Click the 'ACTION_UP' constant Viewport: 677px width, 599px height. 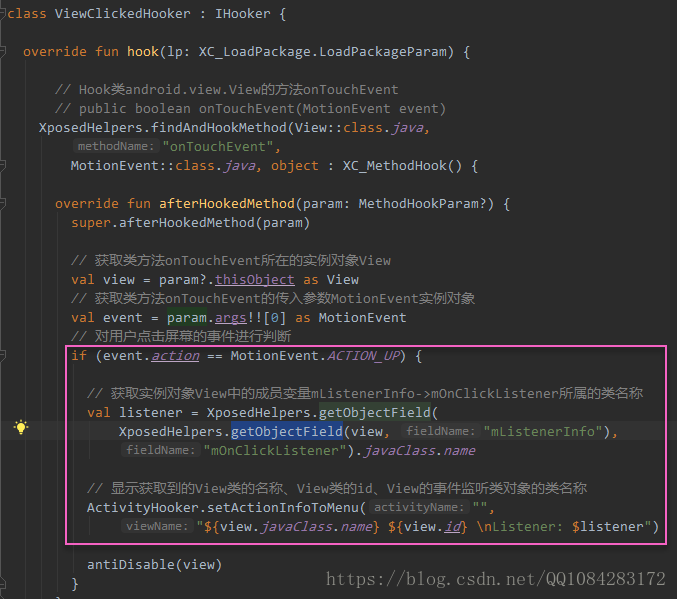click(364, 356)
